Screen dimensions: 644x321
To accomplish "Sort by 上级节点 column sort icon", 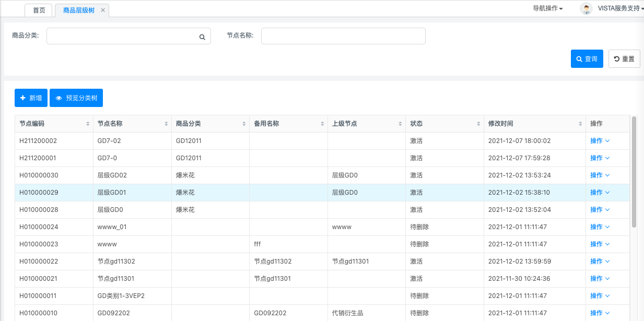I will (400, 124).
